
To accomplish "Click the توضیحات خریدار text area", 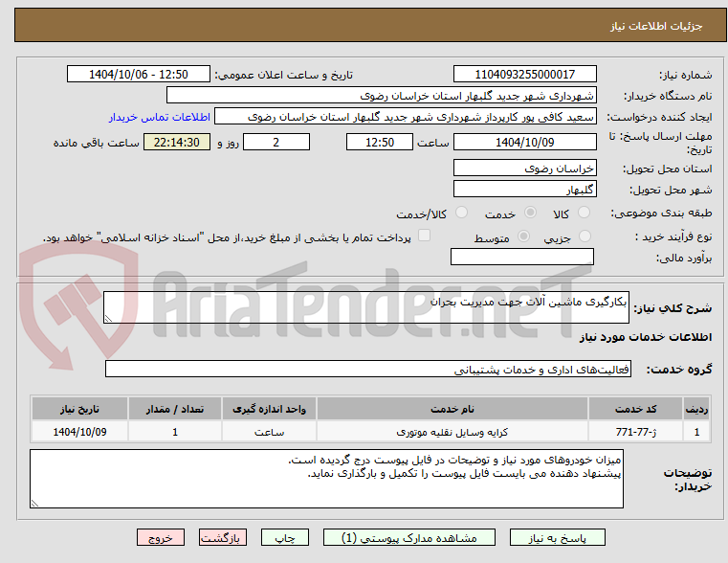I will pos(326,479).
